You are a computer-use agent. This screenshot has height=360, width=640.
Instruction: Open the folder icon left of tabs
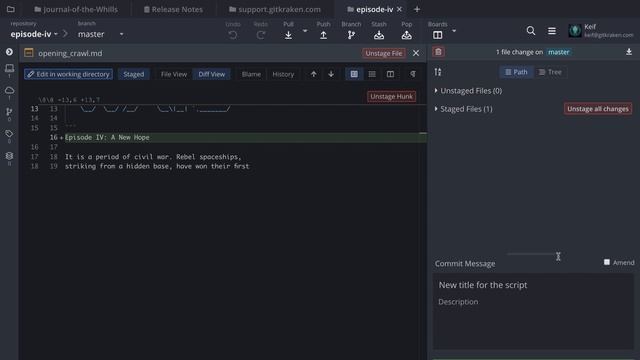[x=11, y=9]
